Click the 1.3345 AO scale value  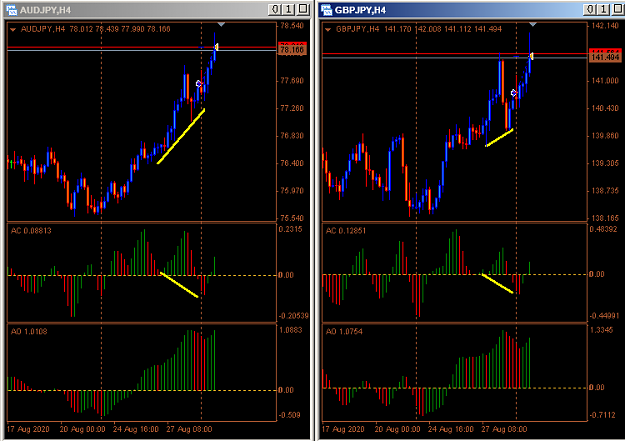pyautogui.click(x=603, y=330)
